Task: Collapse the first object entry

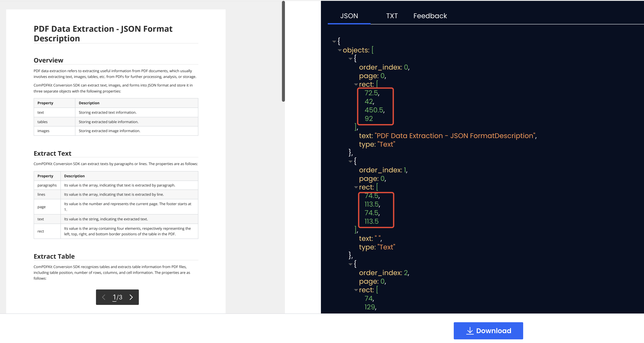Action: pos(350,59)
